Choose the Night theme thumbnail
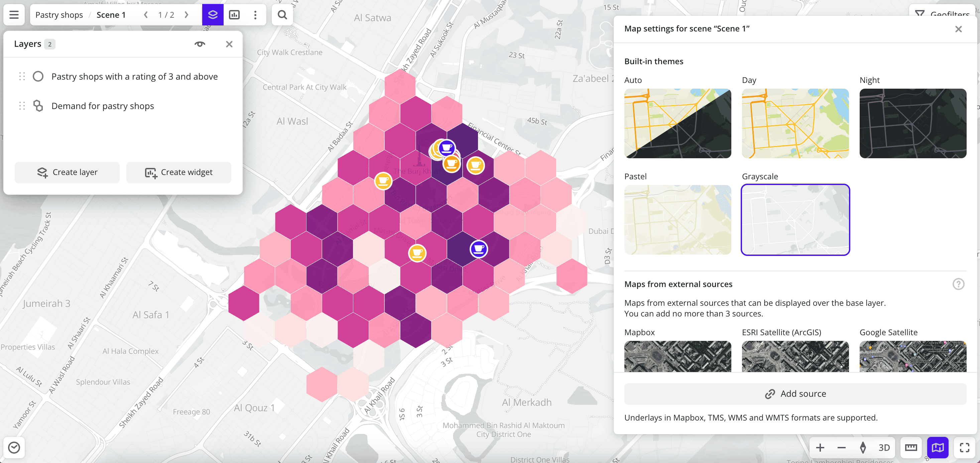The width and height of the screenshot is (980, 463). pyautogui.click(x=913, y=123)
